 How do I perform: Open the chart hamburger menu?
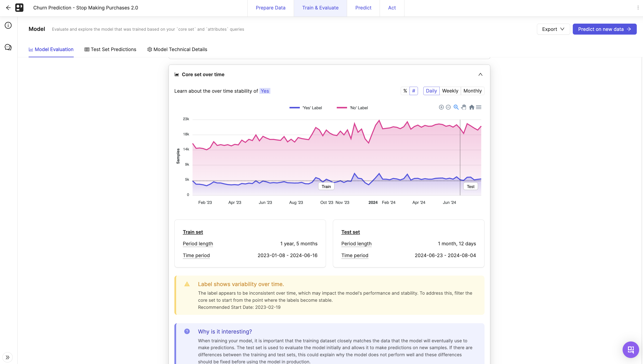click(x=479, y=107)
